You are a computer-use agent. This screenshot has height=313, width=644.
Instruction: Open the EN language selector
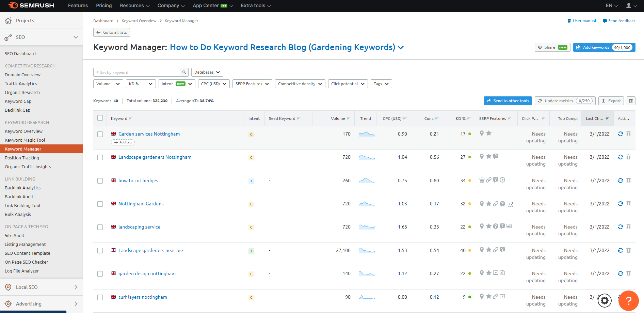coord(611,5)
